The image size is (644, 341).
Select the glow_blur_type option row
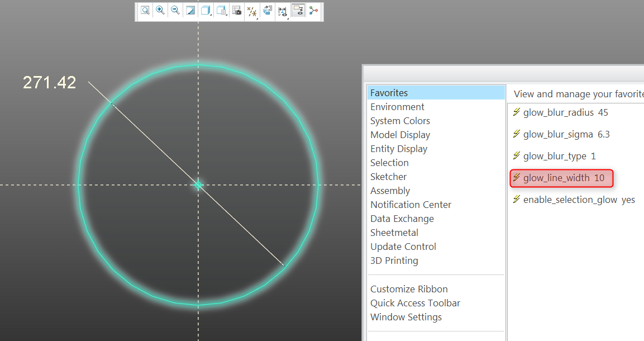tap(554, 156)
